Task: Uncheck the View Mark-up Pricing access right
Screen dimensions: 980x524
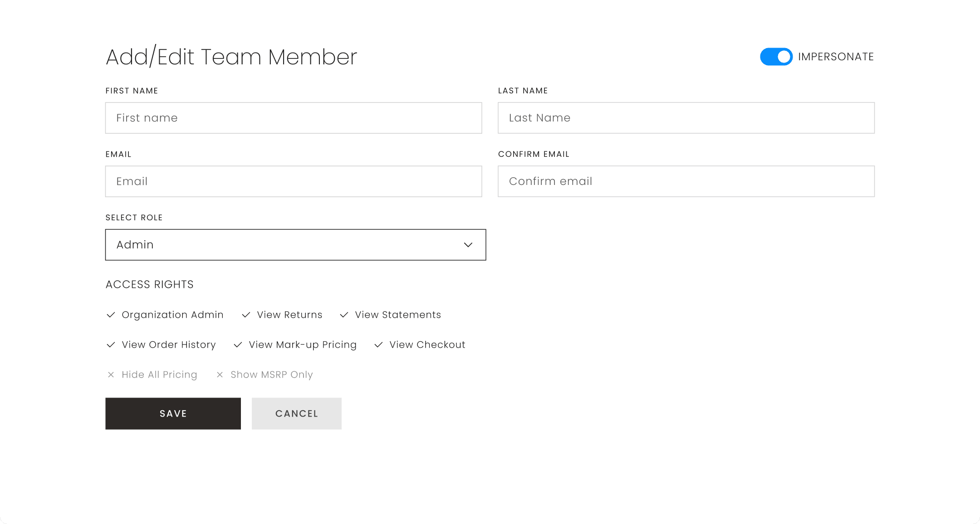Action: pyautogui.click(x=302, y=344)
